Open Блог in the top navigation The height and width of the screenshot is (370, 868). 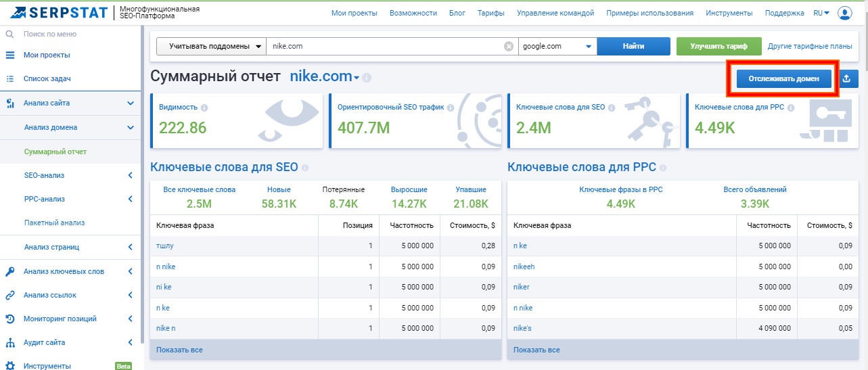[457, 13]
